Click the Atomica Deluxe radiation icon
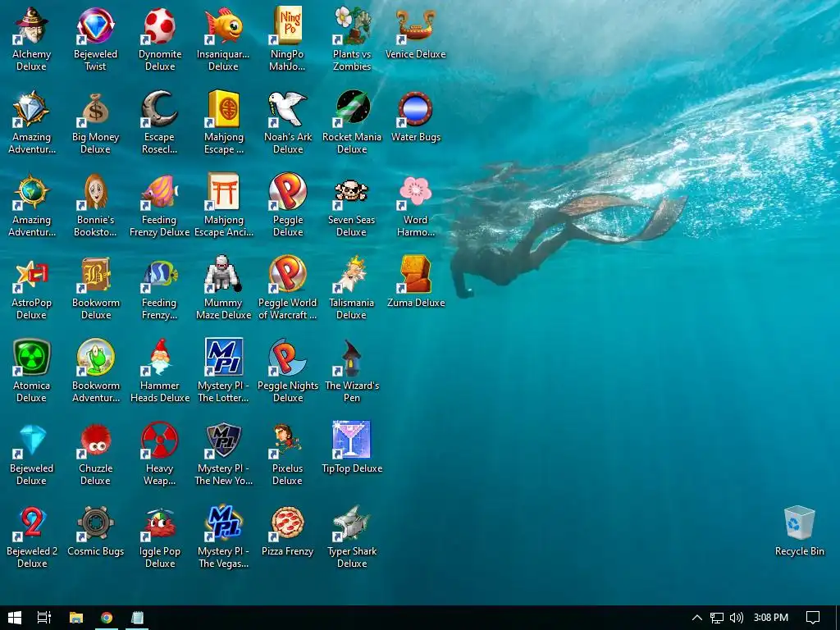This screenshot has width=840, height=630. (x=32, y=357)
